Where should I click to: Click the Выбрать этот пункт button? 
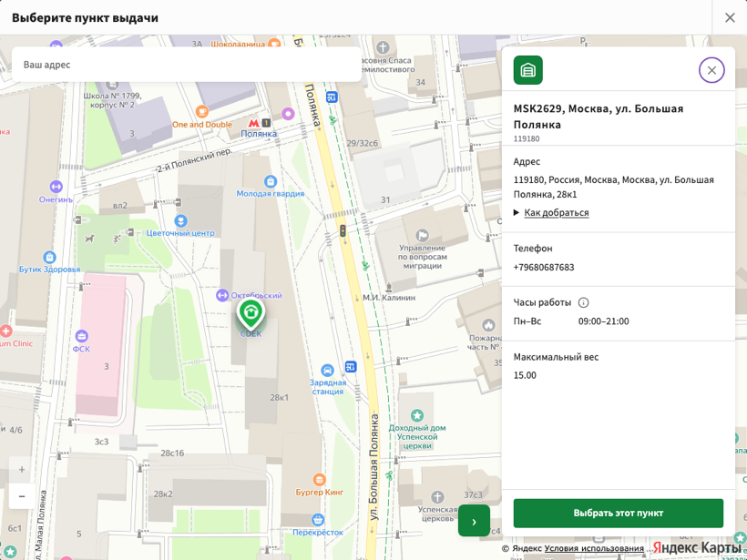click(x=618, y=513)
